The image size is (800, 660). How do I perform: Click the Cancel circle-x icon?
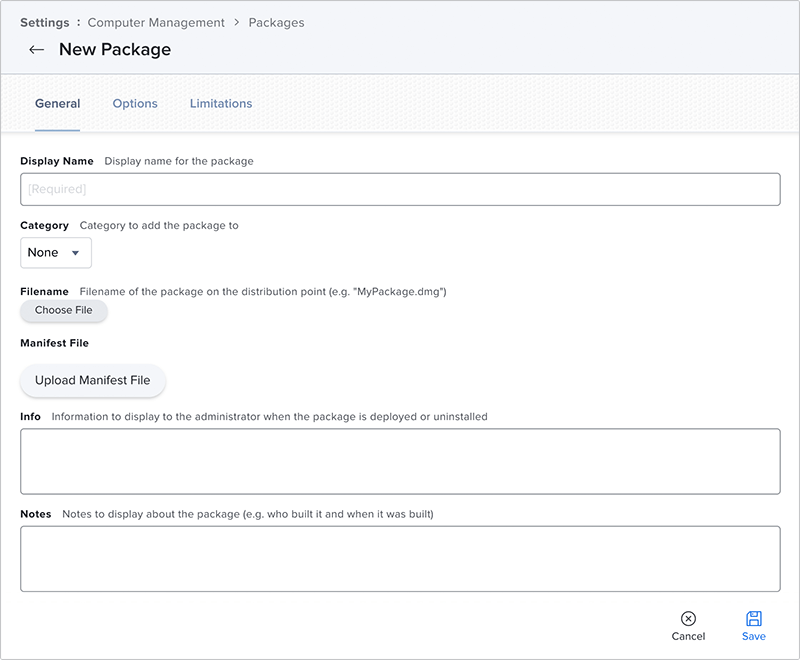[688, 619]
